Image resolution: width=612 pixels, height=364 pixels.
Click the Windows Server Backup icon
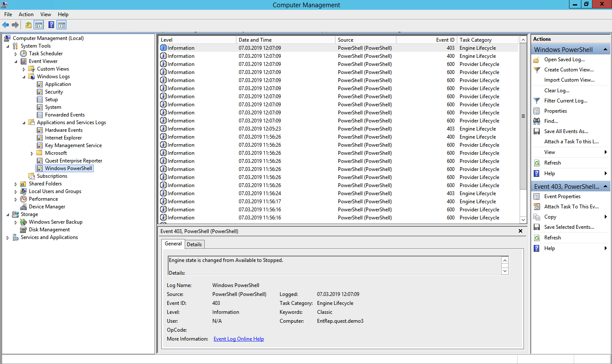[23, 222]
